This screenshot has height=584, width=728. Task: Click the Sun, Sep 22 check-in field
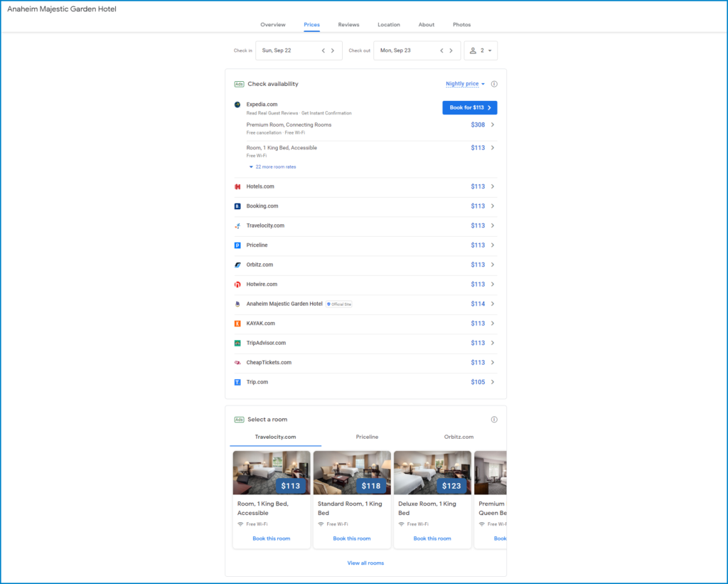(299, 51)
